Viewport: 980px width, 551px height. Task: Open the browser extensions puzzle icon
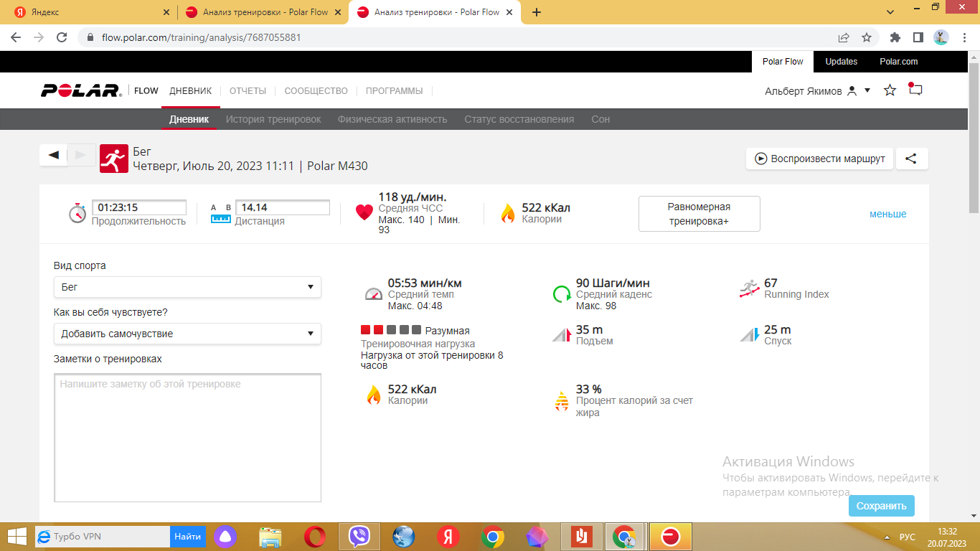pyautogui.click(x=895, y=37)
